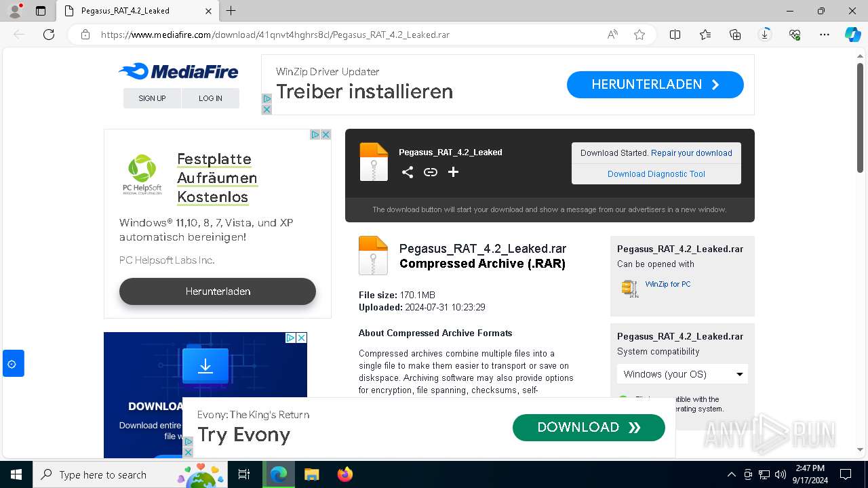The width and height of the screenshot is (868, 488).
Task: Click the LOG IN button
Action: pos(210,98)
